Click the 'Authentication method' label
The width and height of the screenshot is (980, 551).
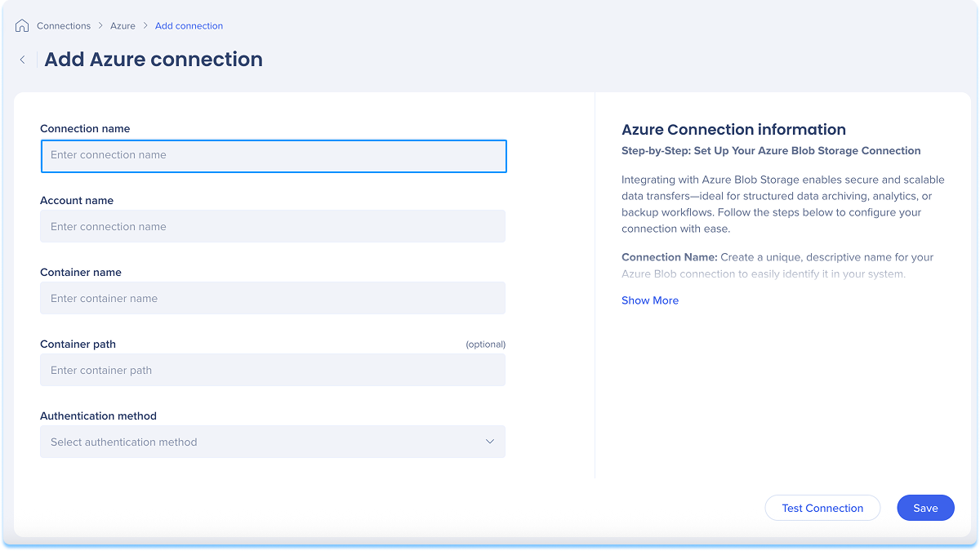coord(98,416)
